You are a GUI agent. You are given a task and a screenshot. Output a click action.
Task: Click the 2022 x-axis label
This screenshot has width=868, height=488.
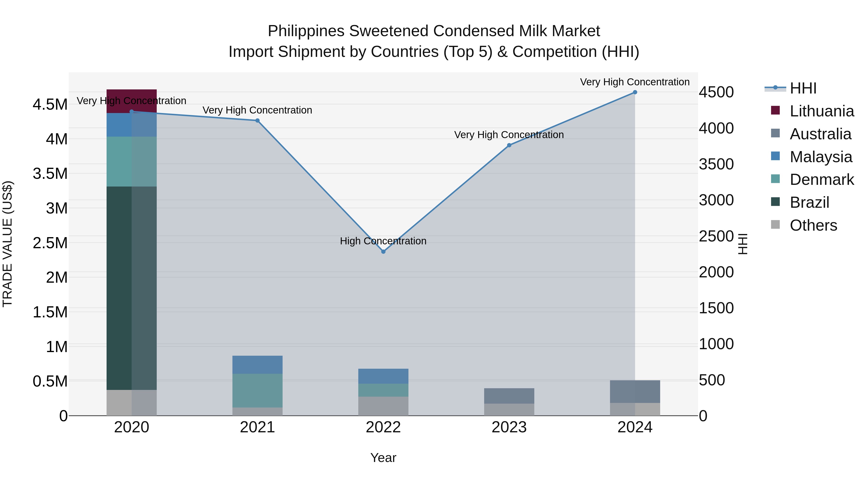click(383, 427)
